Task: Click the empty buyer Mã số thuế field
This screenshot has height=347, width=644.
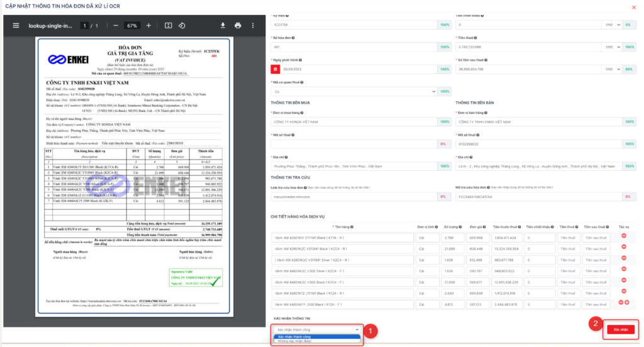Action: pos(354,144)
